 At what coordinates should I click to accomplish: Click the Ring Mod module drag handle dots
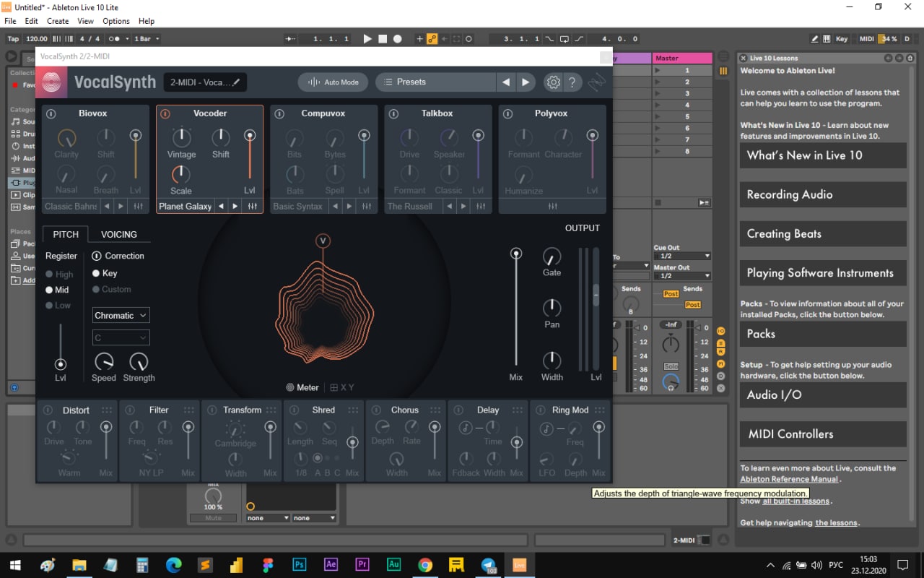click(601, 410)
